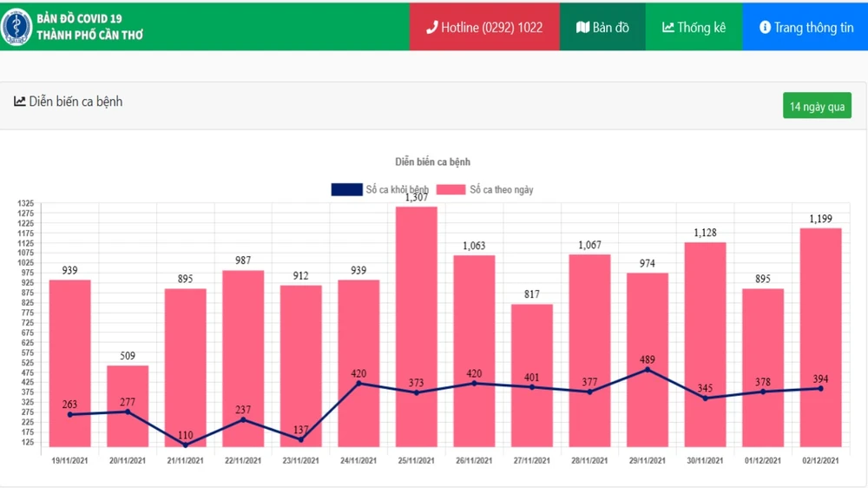Open the BẢN ĐỒ COVID 19 title link

pos(79,18)
